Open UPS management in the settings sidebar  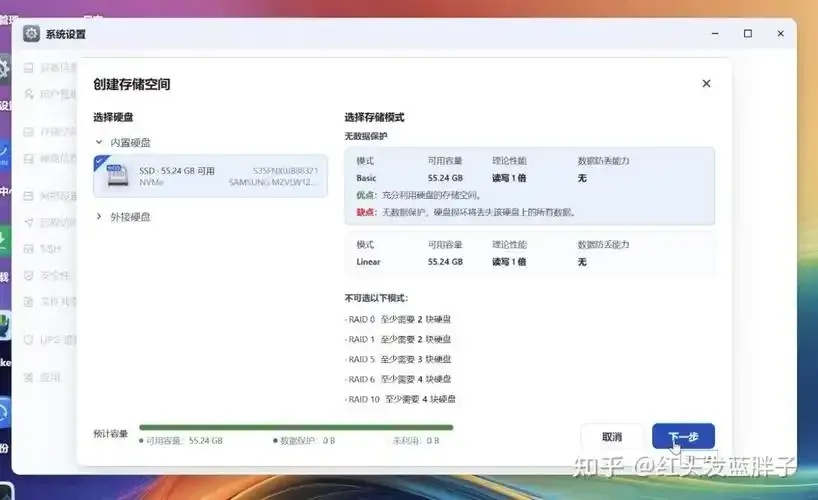pyautogui.click(x=50, y=340)
